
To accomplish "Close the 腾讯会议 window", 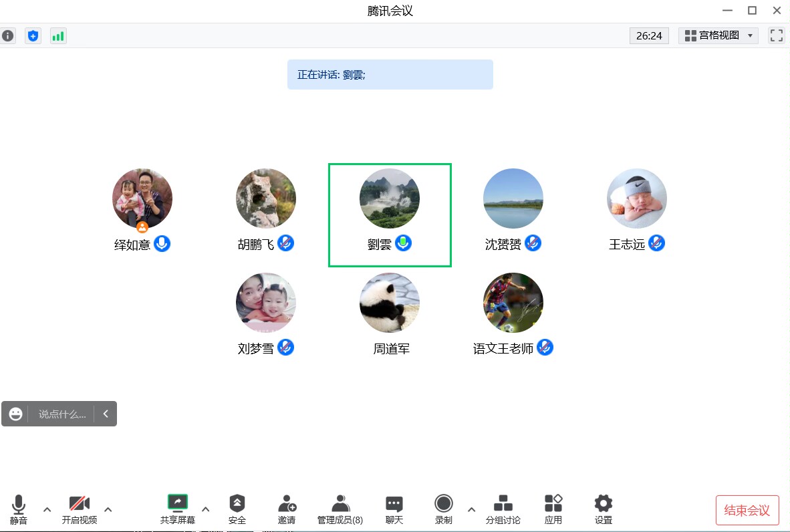I will [x=777, y=10].
